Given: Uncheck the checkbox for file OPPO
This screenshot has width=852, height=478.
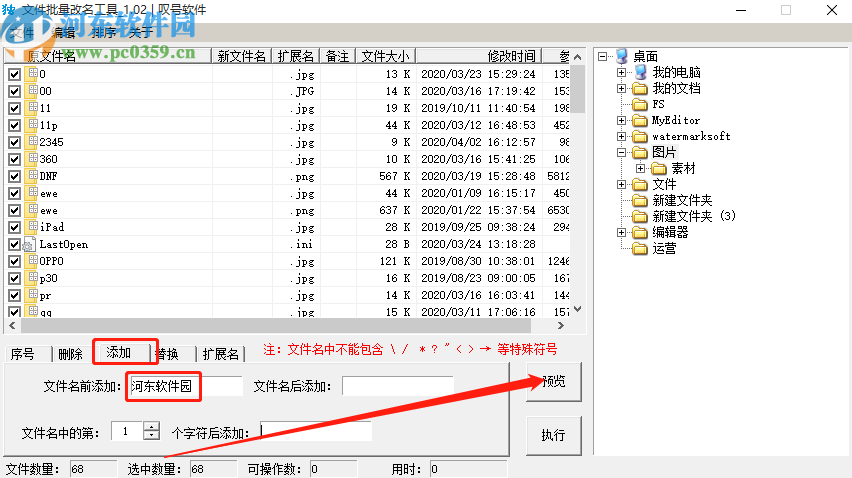Looking at the screenshot, I should coord(14,261).
